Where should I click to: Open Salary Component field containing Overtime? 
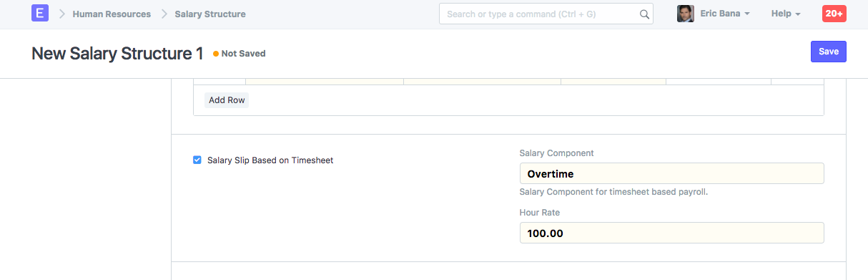tap(671, 173)
